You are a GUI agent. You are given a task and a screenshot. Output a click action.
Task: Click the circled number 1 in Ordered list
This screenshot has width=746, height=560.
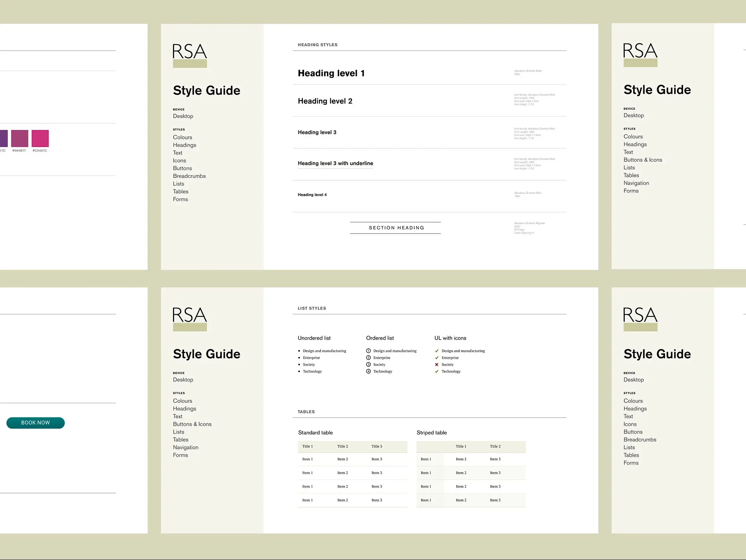point(368,351)
